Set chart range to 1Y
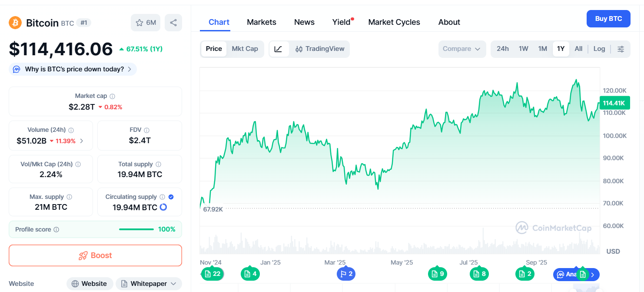 561,49
